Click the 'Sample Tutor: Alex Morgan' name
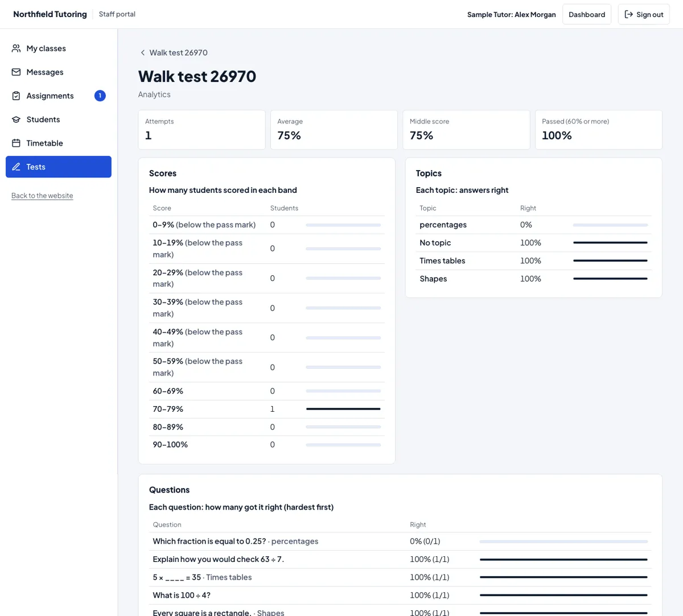Screen dimensions: 683x616 point(511,15)
